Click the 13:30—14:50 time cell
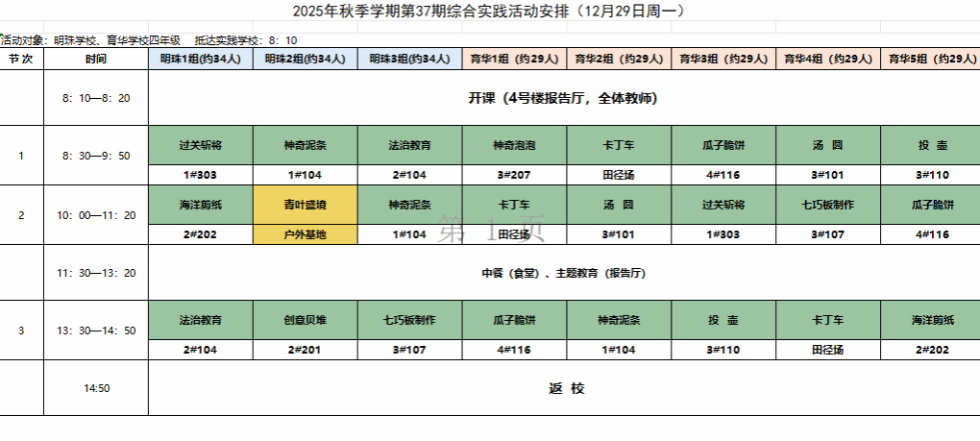This screenshot has width=980, height=441. 96,331
